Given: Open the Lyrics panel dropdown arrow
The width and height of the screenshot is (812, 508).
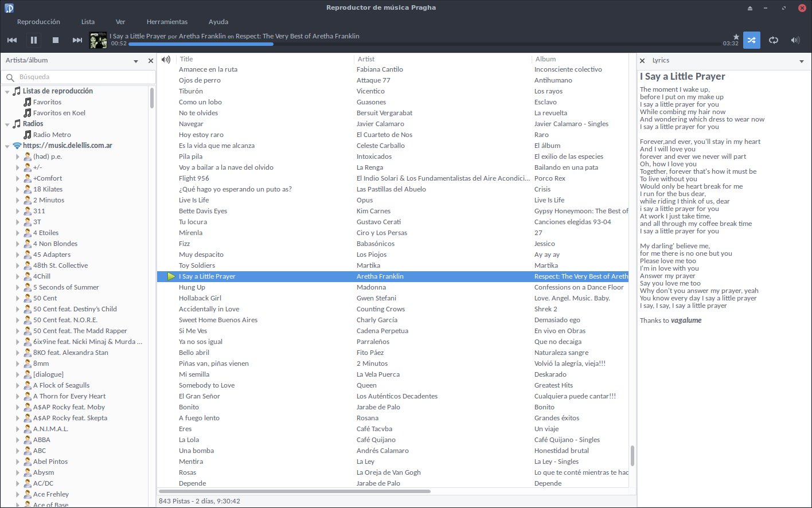Looking at the screenshot, I should coord(802,61).
